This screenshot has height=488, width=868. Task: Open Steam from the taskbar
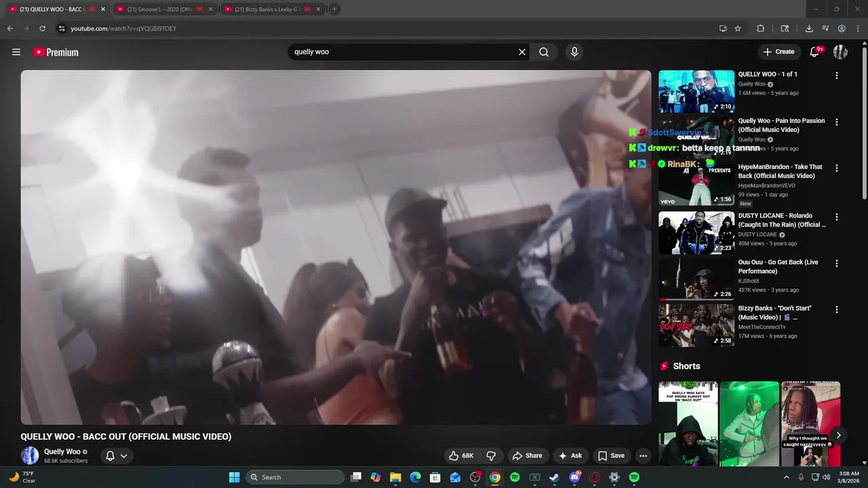click(x=554, y=477)
